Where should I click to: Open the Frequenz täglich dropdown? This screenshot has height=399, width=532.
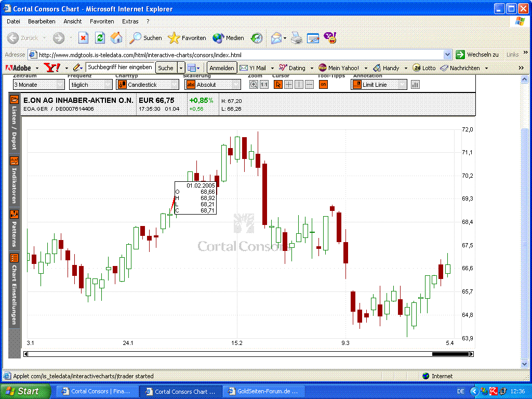pyautogui.click(x=90, y=85)
